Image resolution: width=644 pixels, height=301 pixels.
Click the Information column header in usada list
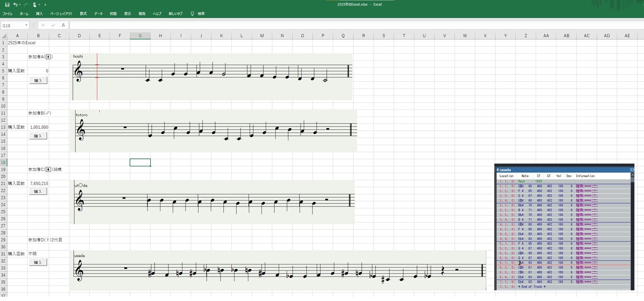coord(585,176)
